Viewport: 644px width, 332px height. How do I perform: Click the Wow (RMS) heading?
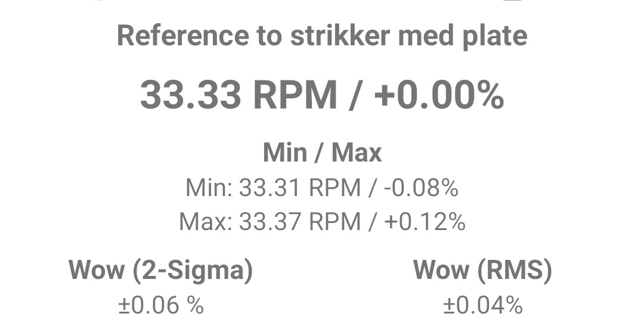click(x=482, y=271)
